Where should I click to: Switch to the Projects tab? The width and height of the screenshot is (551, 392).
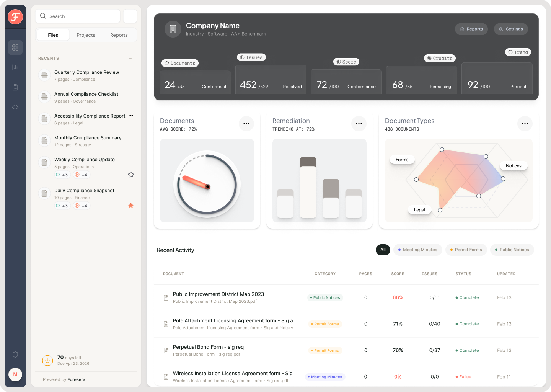(x=86, y=35)
